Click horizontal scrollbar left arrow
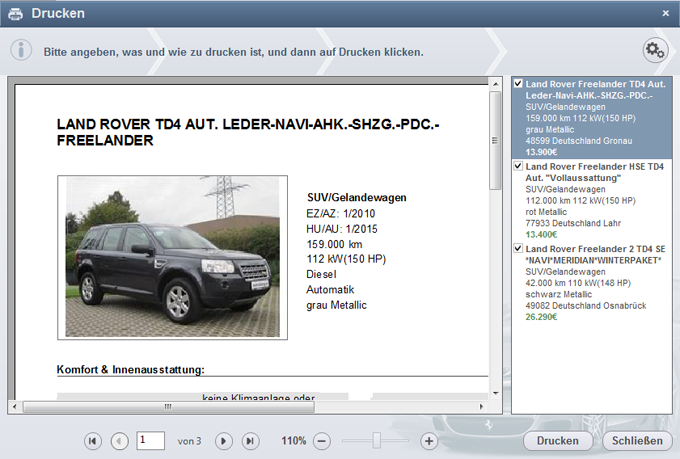 (15, 407)
